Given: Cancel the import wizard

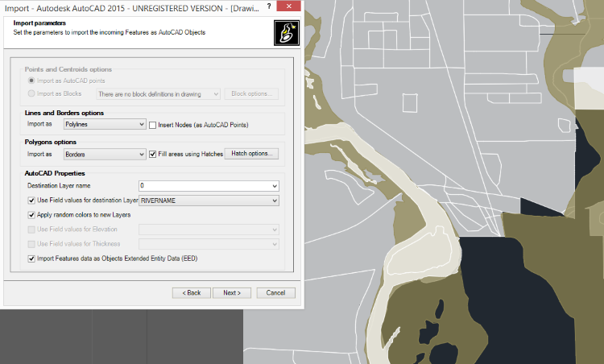Looking at the screenshot, I should [x=275, y=293].
